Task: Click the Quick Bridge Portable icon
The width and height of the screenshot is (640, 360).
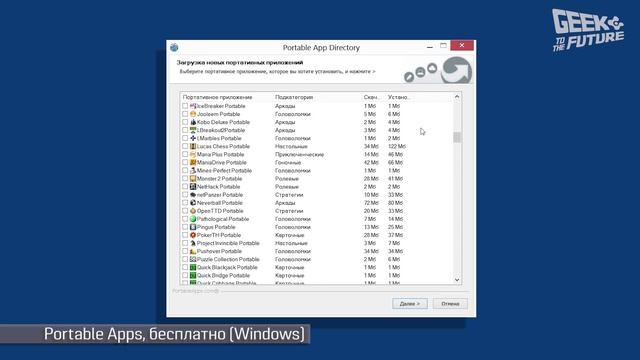Action: click(193, 276)
